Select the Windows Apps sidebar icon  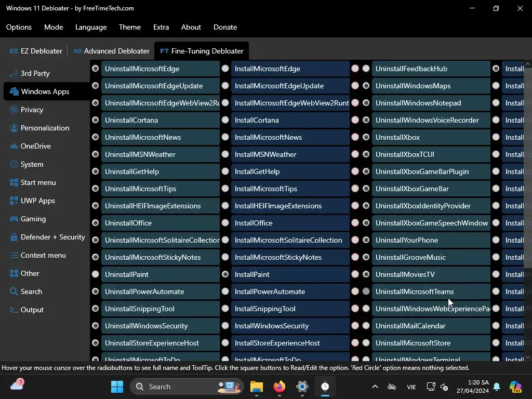14,91
